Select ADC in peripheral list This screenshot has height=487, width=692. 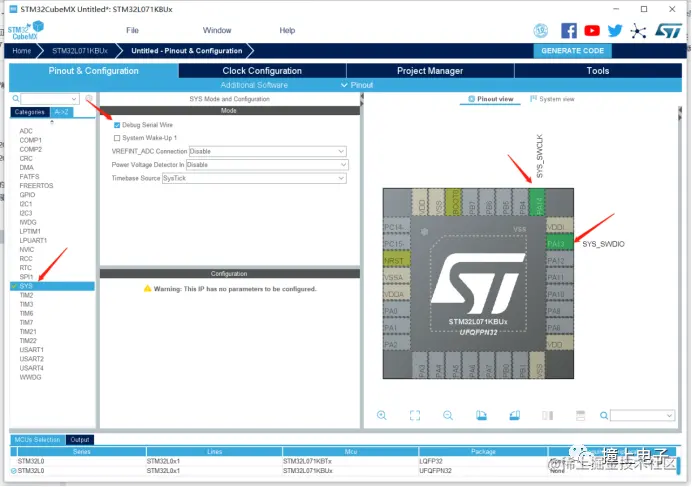(26, 131)
